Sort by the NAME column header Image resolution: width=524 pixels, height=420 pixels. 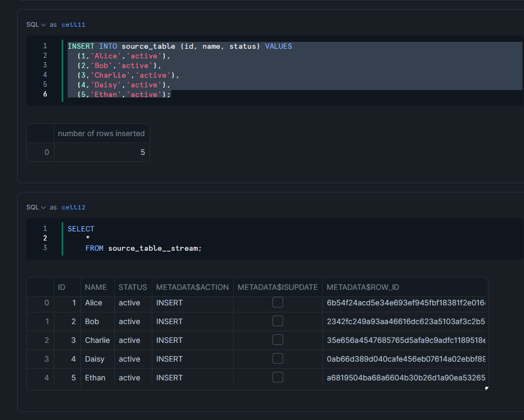[97, 287]
